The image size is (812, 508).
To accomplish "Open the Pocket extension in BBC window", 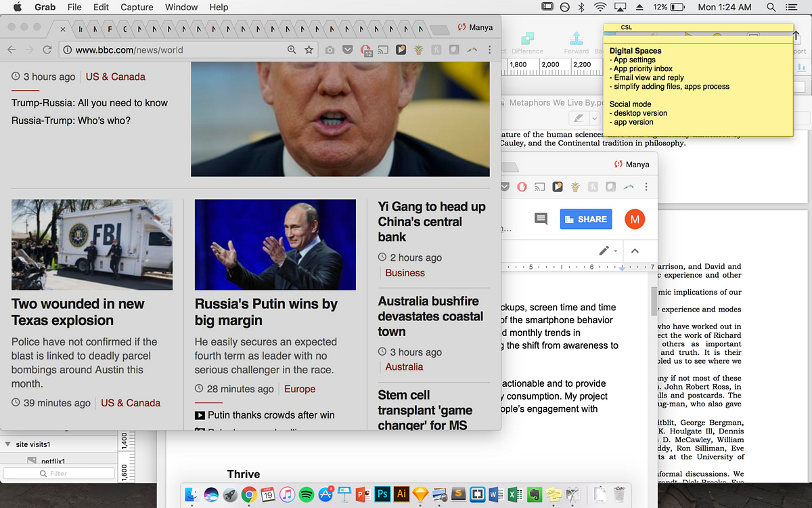I will click(347, 50).
